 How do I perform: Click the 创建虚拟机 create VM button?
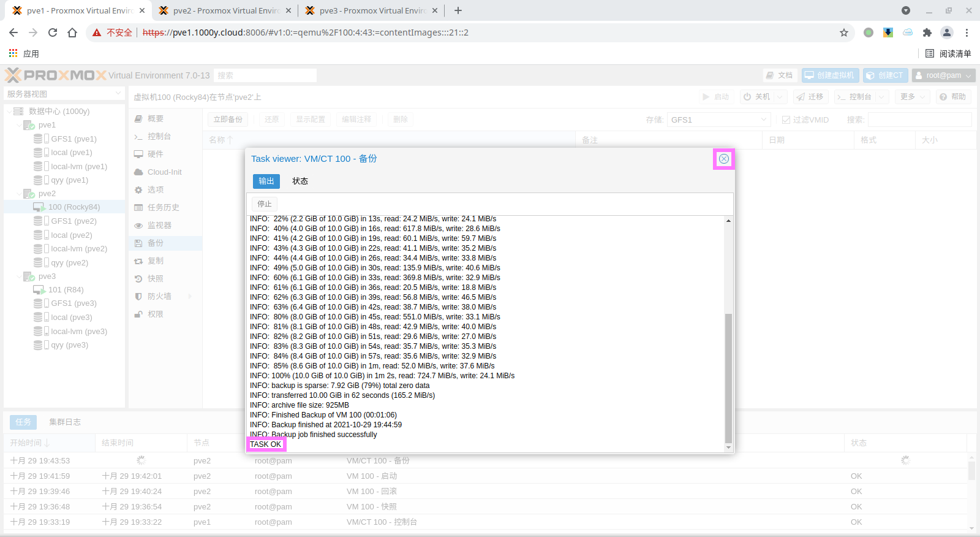[x=830, y=75]
